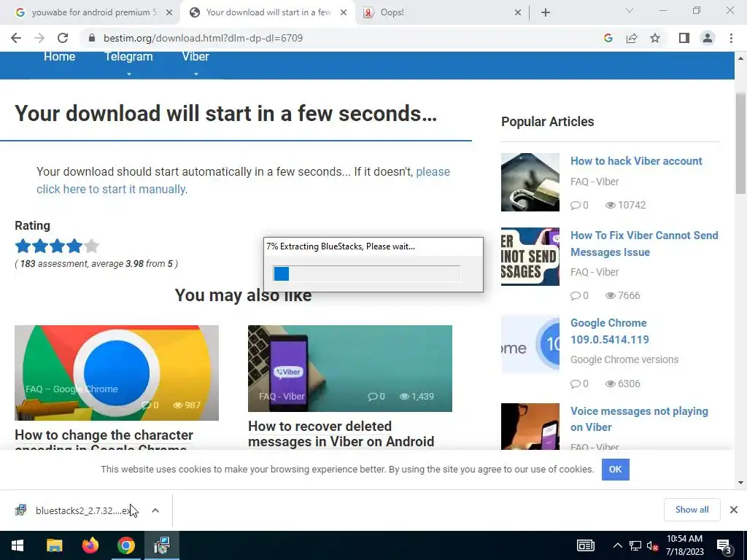
Task: Close the 'youwabe for android premium' tab
Action: [169, 12]
